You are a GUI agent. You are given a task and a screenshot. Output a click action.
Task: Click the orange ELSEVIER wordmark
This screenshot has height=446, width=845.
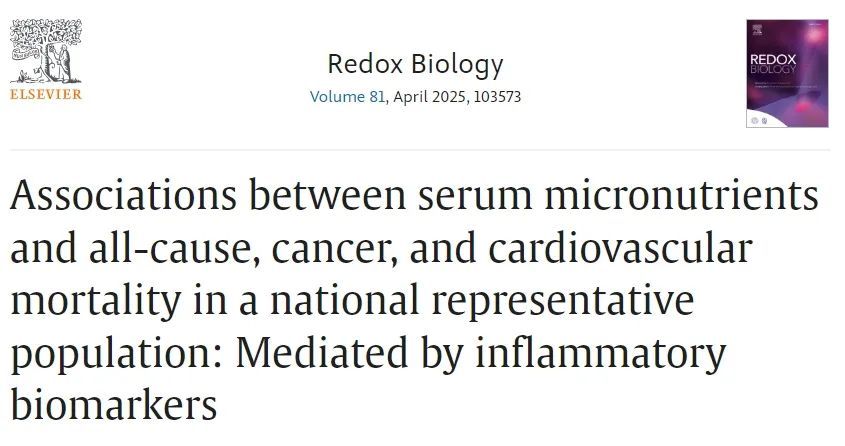click(x=46, y=94)
